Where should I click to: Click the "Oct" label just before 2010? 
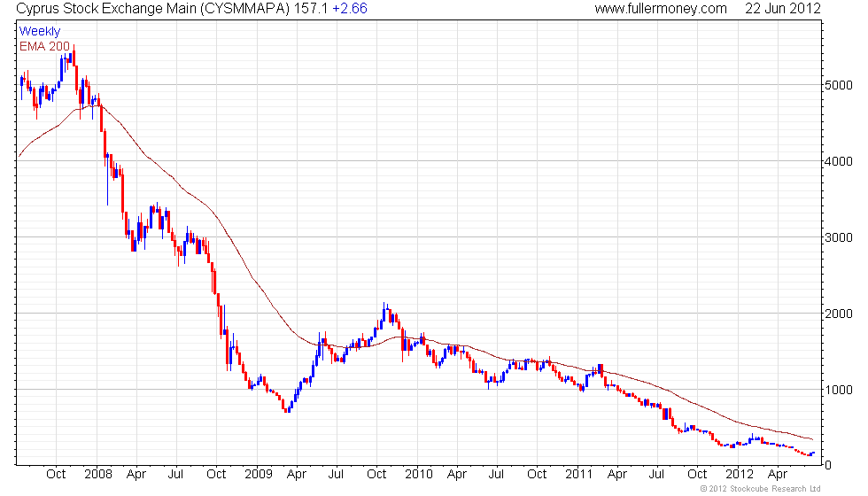point(377,475)
